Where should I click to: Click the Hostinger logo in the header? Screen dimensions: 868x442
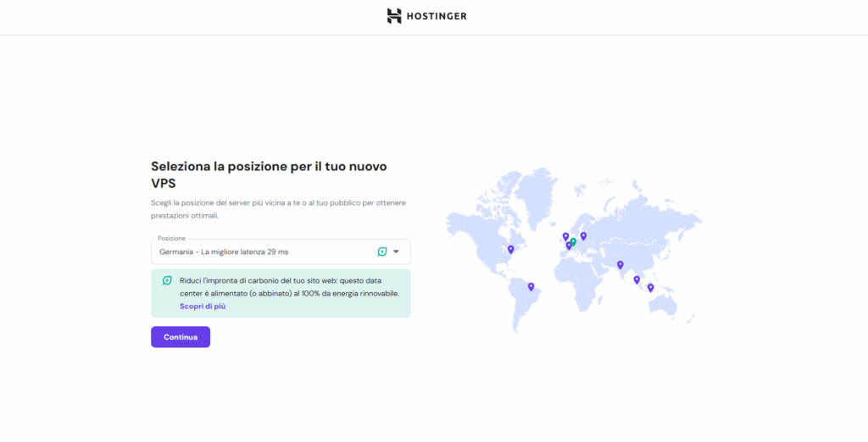pos(427,16)
